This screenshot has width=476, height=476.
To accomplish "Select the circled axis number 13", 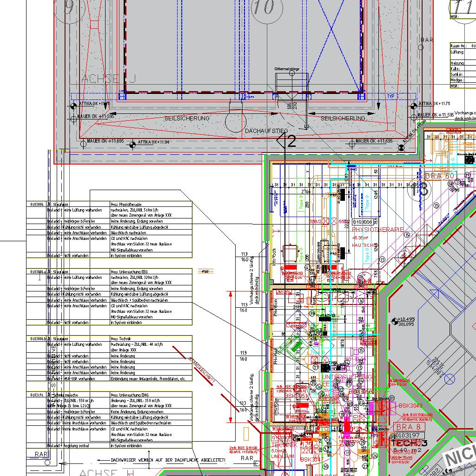I will point(417,189).
